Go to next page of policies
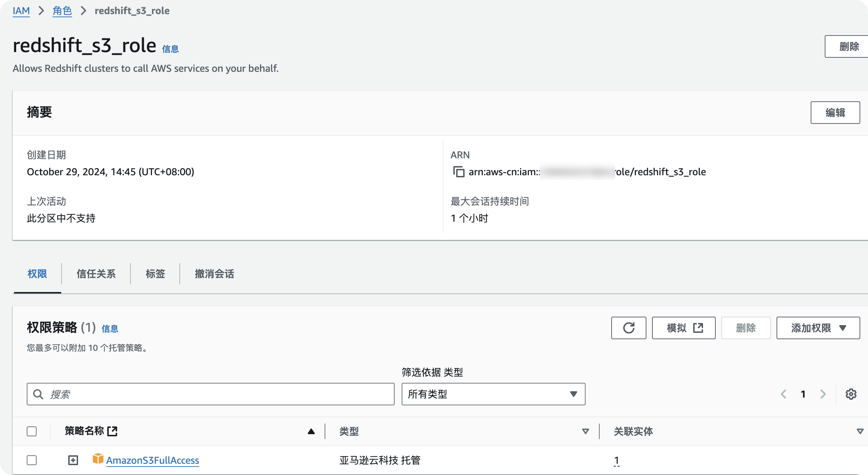868x475 pixels. [823, 394]
